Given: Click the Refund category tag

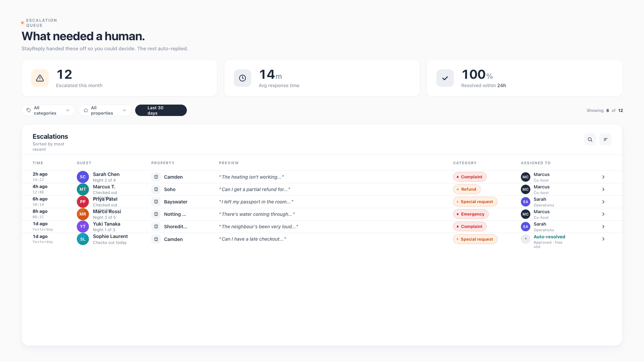Looking at the screenshot, I should coord(467,189).
